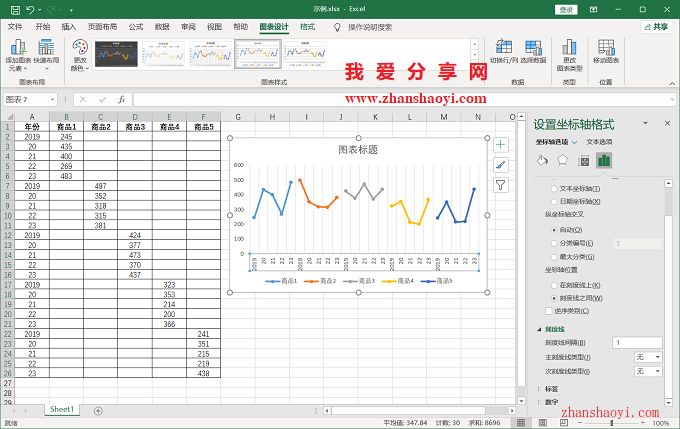Add a new sheet with plus icon
The height and width of the screenshot is (429, 680).
(98, 411)
